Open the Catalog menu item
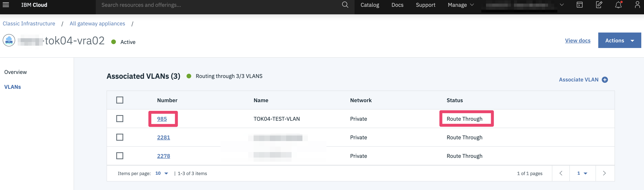644x190 pixels. [x=370, y=5]
